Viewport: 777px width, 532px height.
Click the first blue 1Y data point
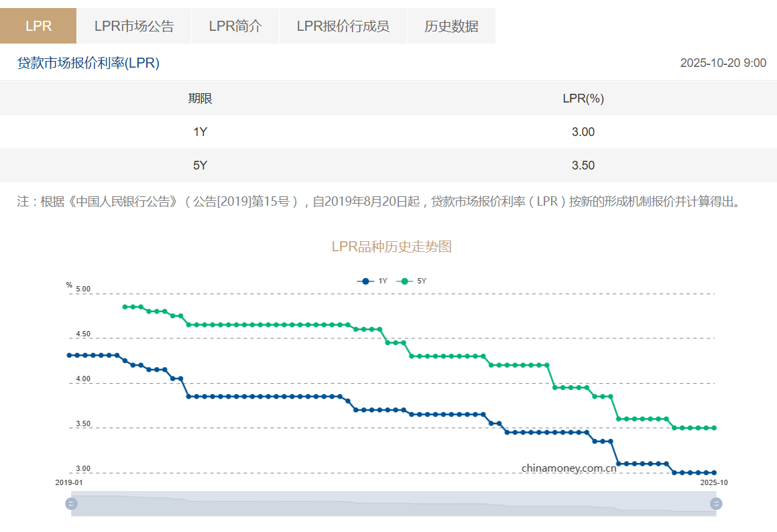click(x=69, y=355)
